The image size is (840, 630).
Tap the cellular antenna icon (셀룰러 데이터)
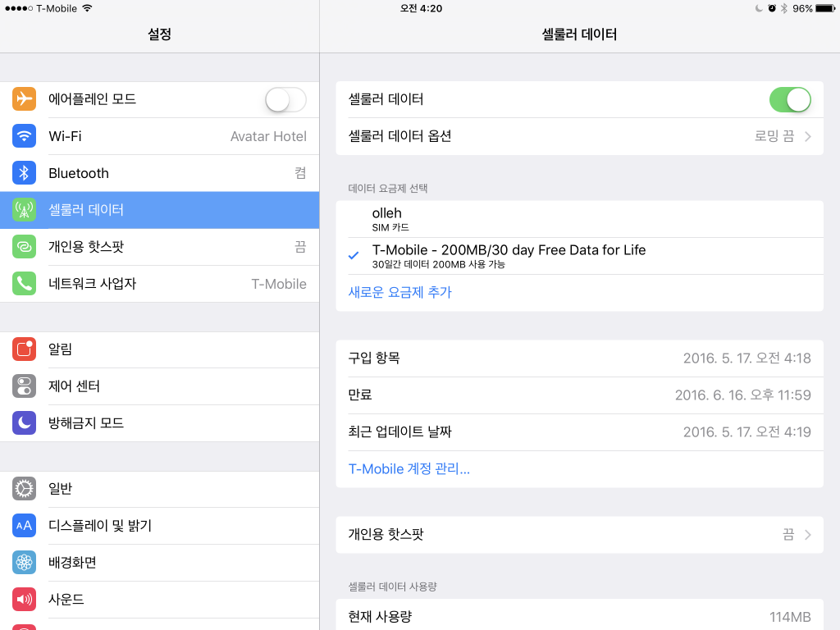coord(24,209)
